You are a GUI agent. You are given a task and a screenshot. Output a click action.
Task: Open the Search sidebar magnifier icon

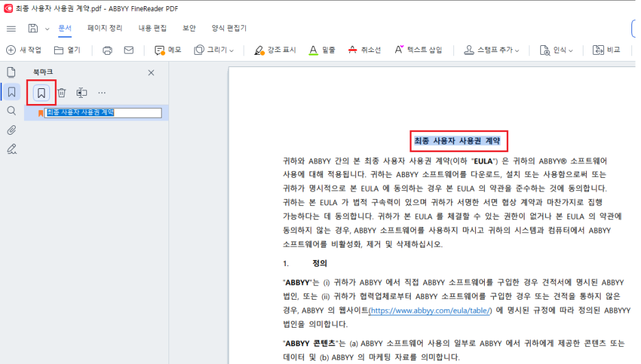pyautogui.click(x=12, y=111)
